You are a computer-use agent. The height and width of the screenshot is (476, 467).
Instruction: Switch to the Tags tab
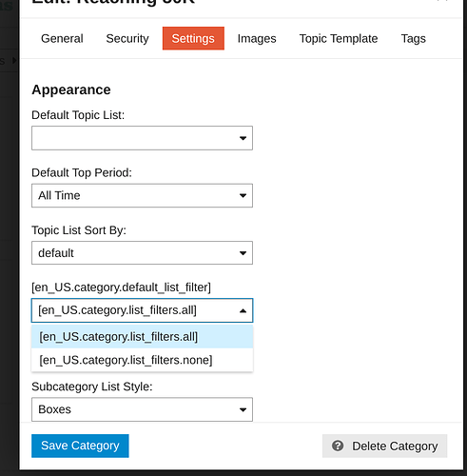(x=413, y=38)
